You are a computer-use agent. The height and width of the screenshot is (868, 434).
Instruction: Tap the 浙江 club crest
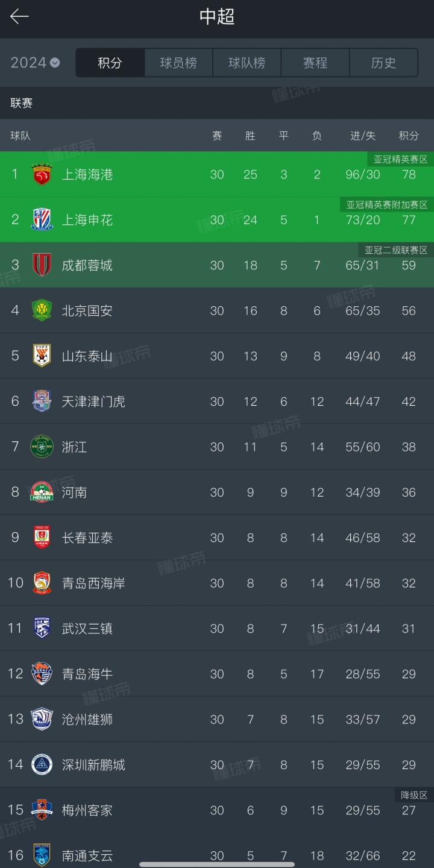click(x=42, y=447)
